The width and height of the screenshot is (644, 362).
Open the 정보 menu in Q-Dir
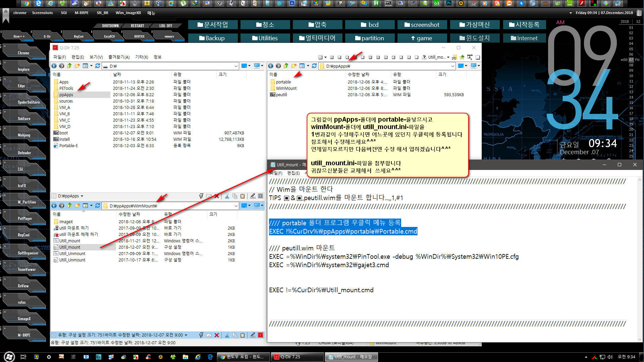(157, 57)
